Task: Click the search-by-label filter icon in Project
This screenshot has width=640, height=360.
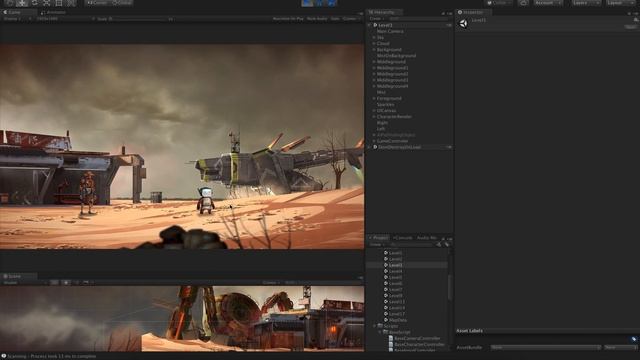Action: tap(447, 244)
